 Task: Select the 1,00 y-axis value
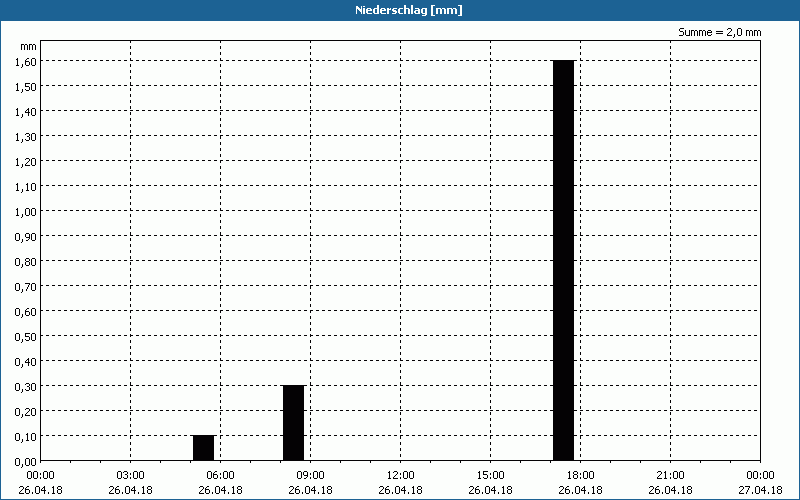point(26,211)
